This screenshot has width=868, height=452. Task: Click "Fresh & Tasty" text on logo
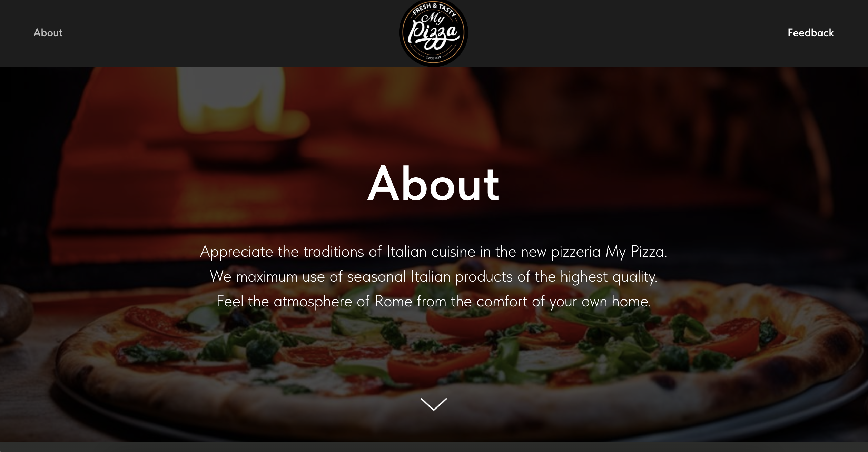pos(434,9)
